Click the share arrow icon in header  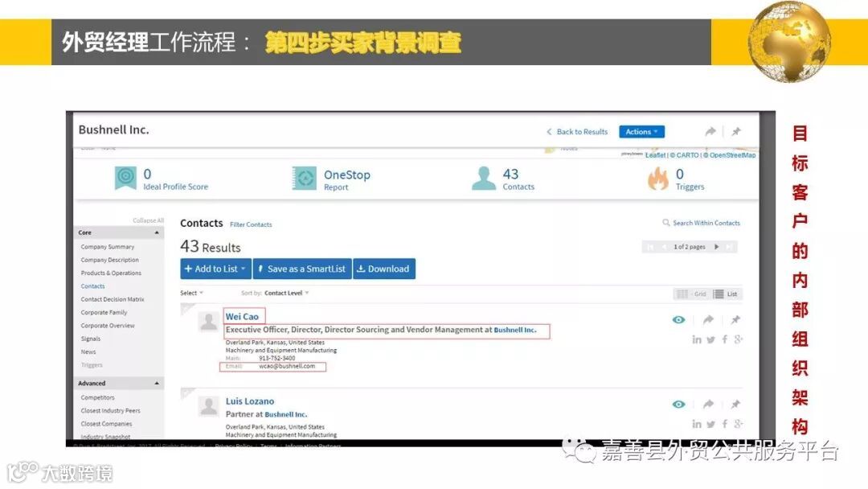point(710,132)
